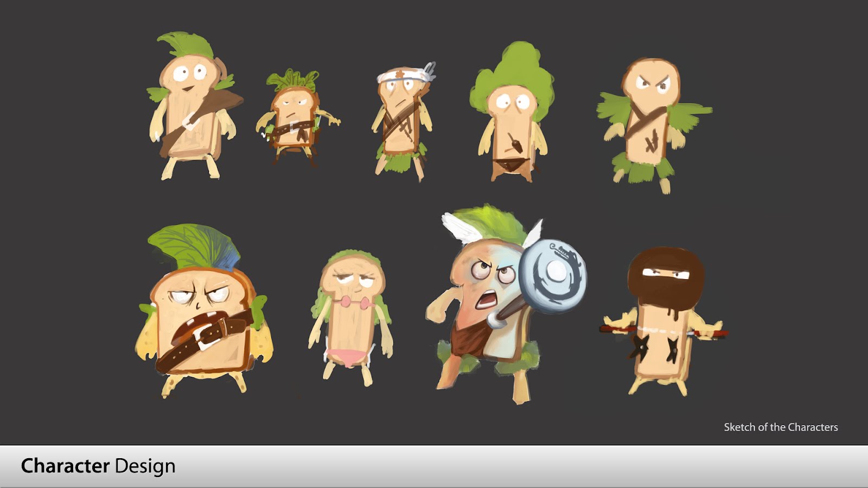This screenshot has height=488, width=868.
Task: Click the "Character Design" slide title
Action: (x=98, y=466)
